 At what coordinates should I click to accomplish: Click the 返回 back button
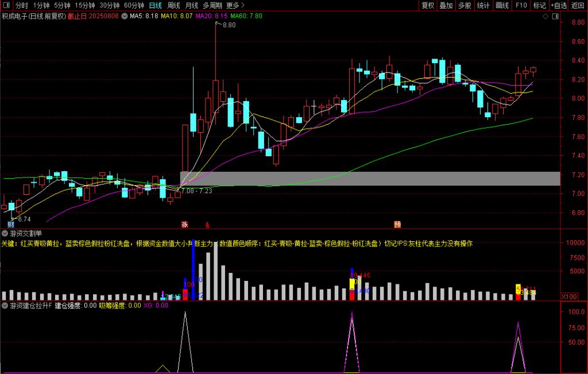(578, 5)
